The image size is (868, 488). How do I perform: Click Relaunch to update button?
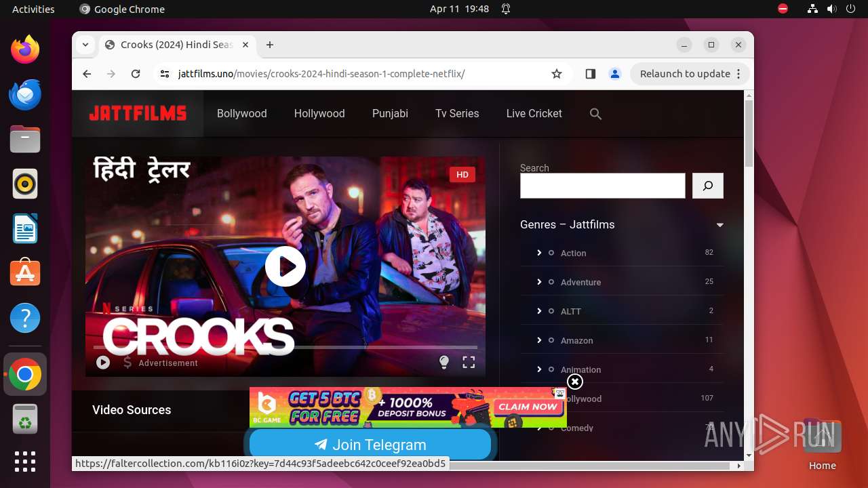pyautogui.click(x=690, y=74)
